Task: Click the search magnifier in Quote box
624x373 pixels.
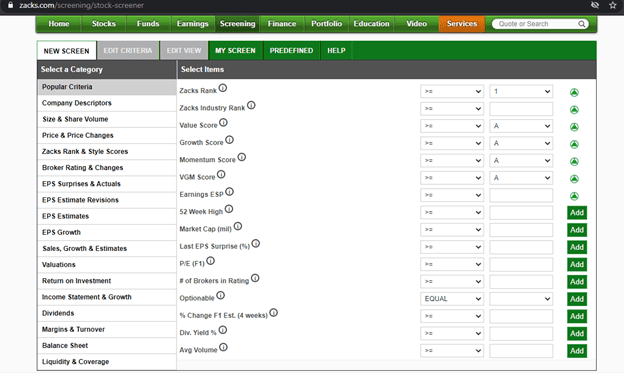Action: click(581, 24)
